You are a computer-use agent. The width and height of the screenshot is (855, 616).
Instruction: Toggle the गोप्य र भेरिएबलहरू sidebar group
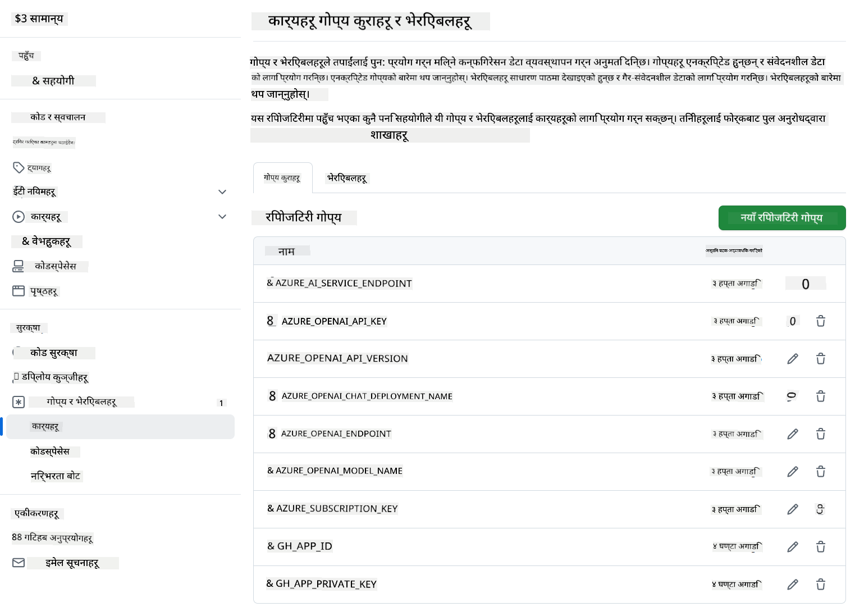[x=120, y=402]
